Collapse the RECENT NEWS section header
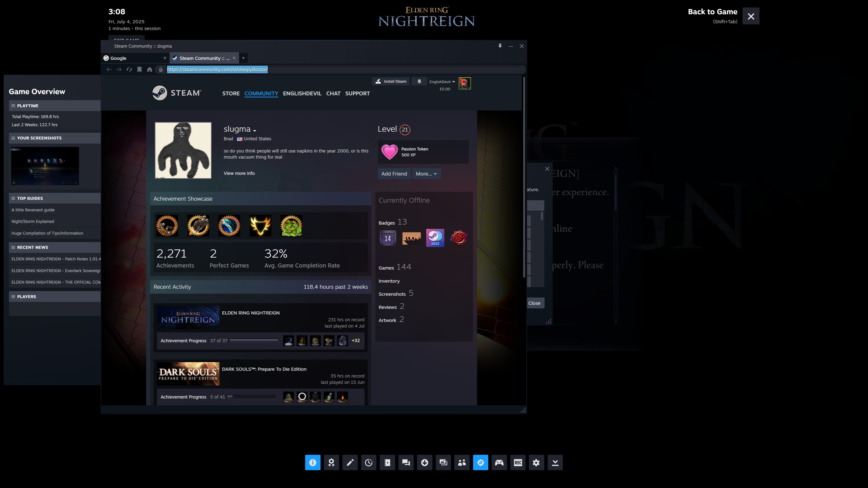The width and height of the screenshot is (868, 488). click(54, 248)
